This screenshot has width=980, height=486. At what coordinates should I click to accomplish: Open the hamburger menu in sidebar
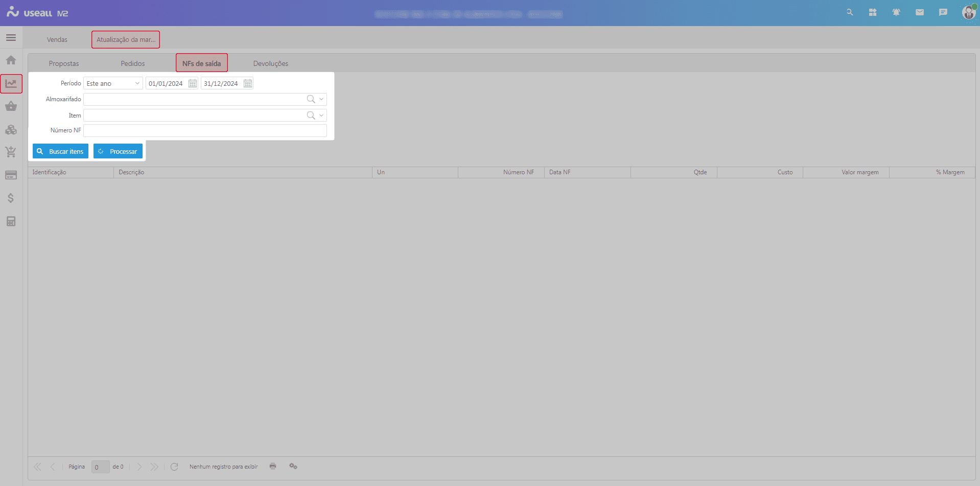(11, 38)
